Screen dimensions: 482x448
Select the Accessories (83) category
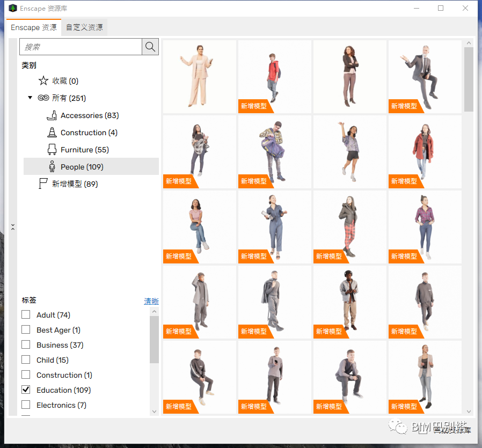[91, 115]
